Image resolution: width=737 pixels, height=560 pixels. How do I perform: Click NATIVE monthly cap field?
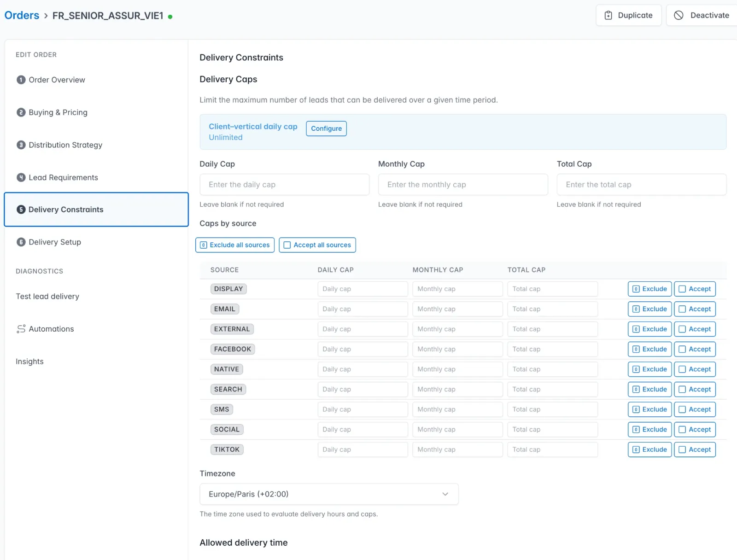click(x=457, y=369)
